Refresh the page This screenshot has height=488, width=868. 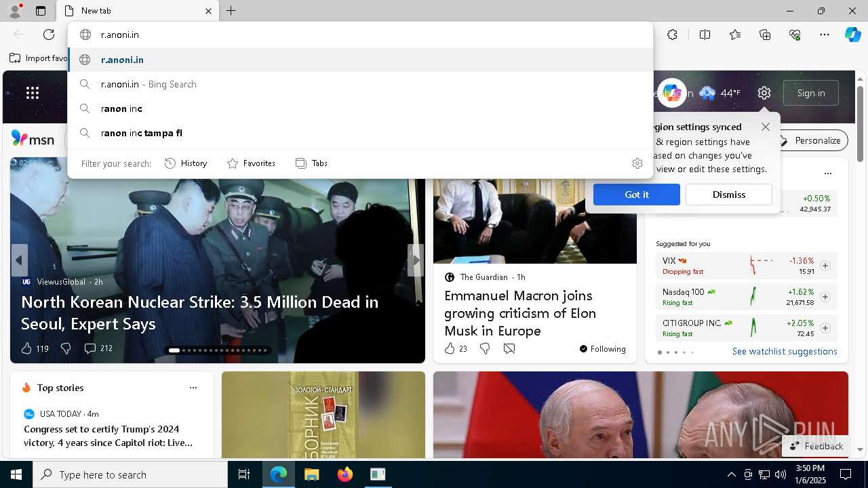(x=49, y=35)
